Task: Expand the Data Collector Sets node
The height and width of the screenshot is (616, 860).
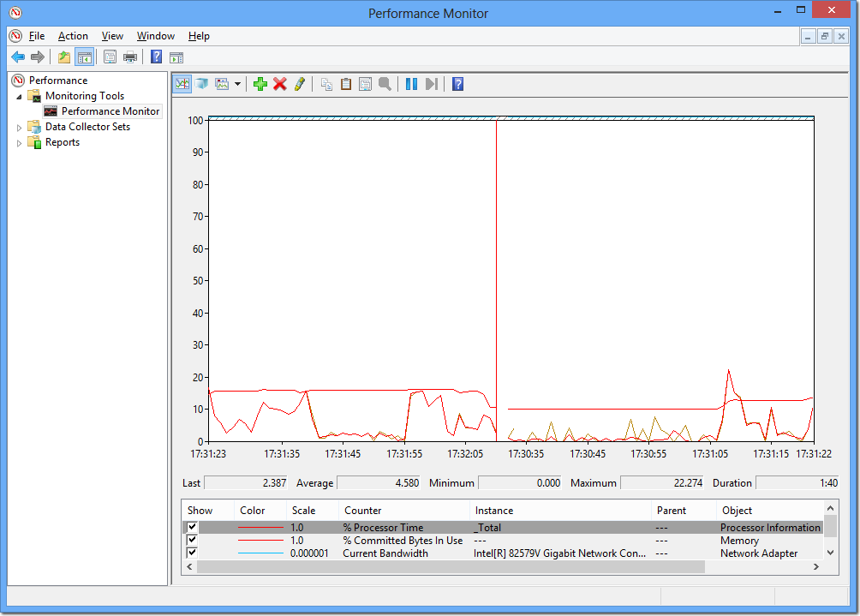Action: 21,127
